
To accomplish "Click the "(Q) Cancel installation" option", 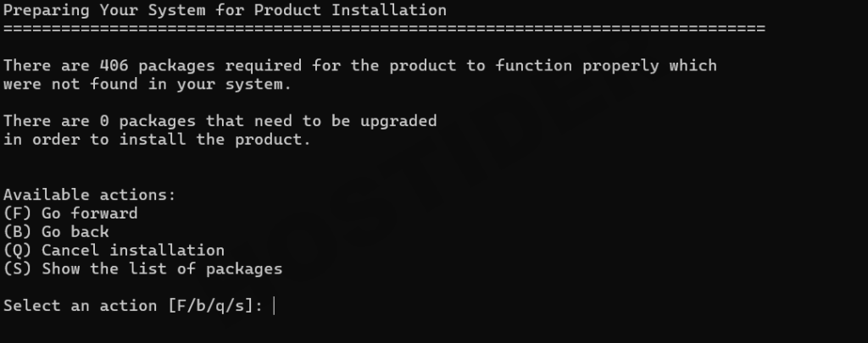I will point(114,251).
